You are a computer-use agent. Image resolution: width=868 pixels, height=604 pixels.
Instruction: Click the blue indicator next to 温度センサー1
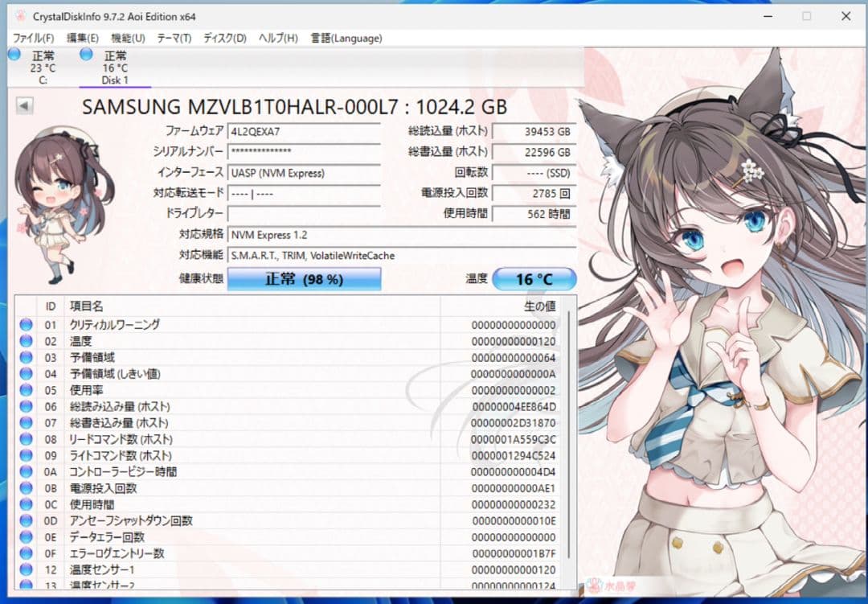coord(25,569)
